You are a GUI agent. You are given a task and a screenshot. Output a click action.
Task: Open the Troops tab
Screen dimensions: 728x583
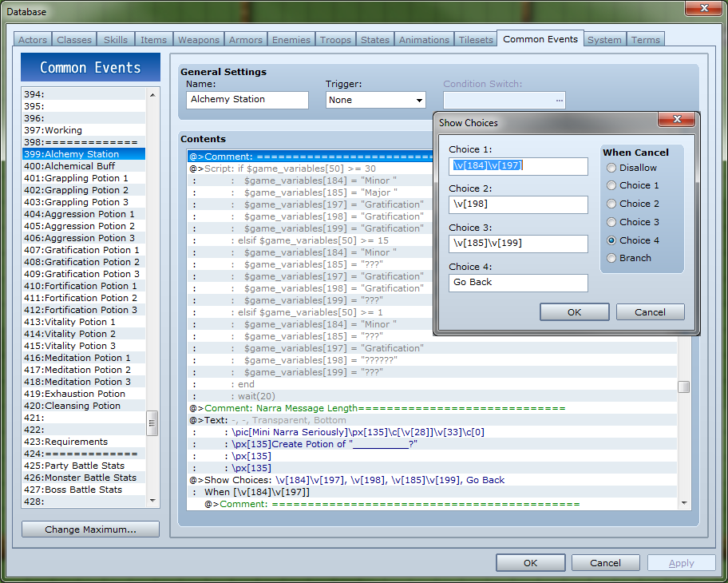pos(336,39)
